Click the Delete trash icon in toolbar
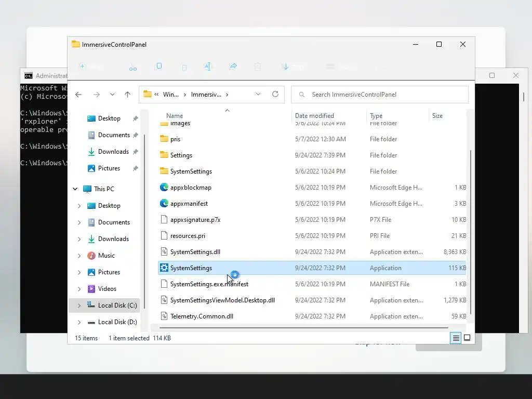This screenshot has height=399, width=532. pos(258,66)
